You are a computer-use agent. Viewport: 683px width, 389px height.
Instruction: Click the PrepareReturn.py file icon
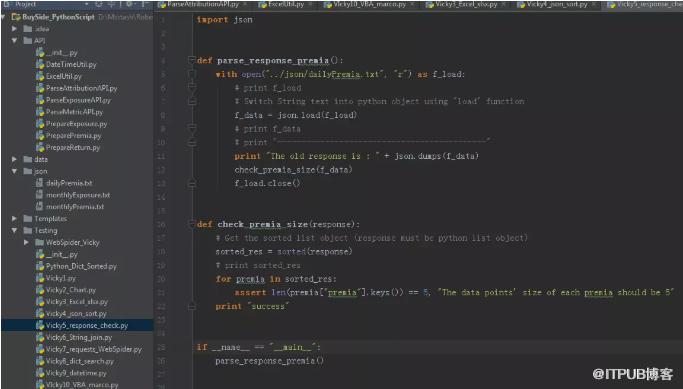(40, 147)
